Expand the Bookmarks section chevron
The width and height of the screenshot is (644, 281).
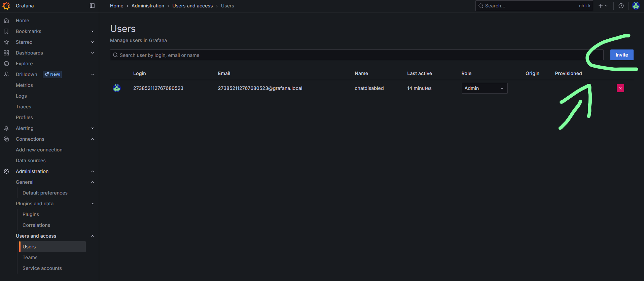click(93, 31)
